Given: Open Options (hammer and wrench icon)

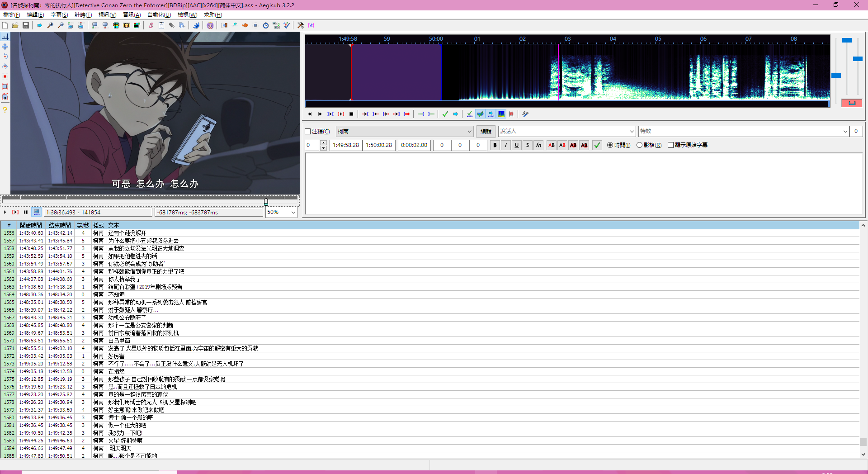Looking at the screenshot, I should point(301,25).
